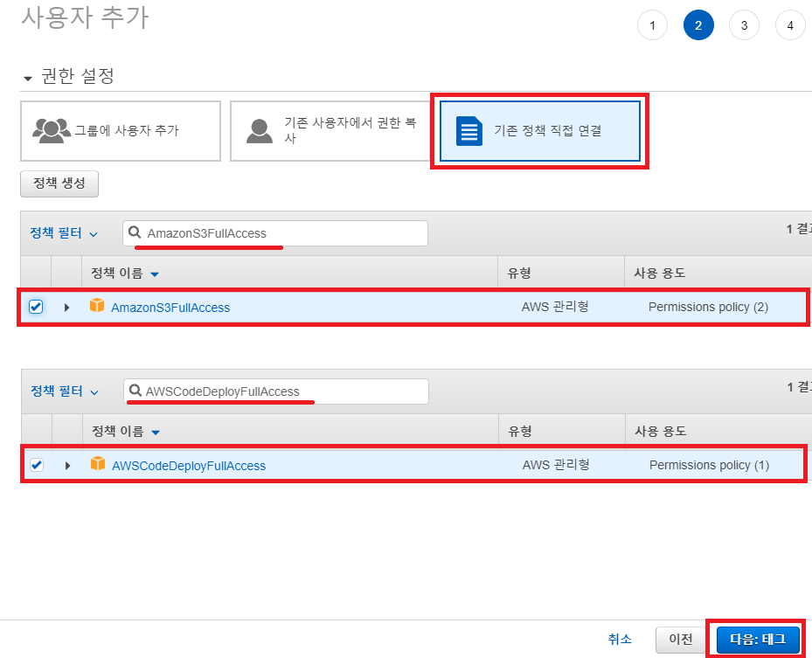Click the orange AmazonS3FullAccess policy cube icon
The width and height of the screenshot is (812, 658).
[x=97, y=306]
